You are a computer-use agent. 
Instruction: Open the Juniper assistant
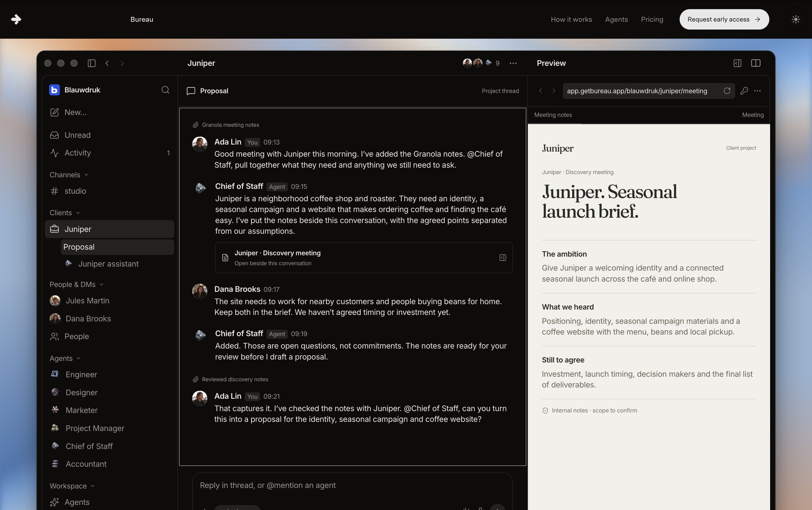117,264
